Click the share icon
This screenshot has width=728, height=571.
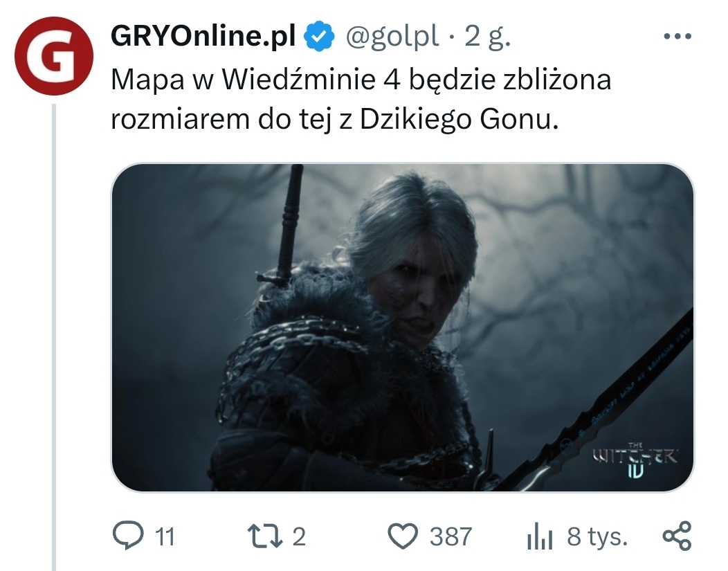tap(677, 536)
